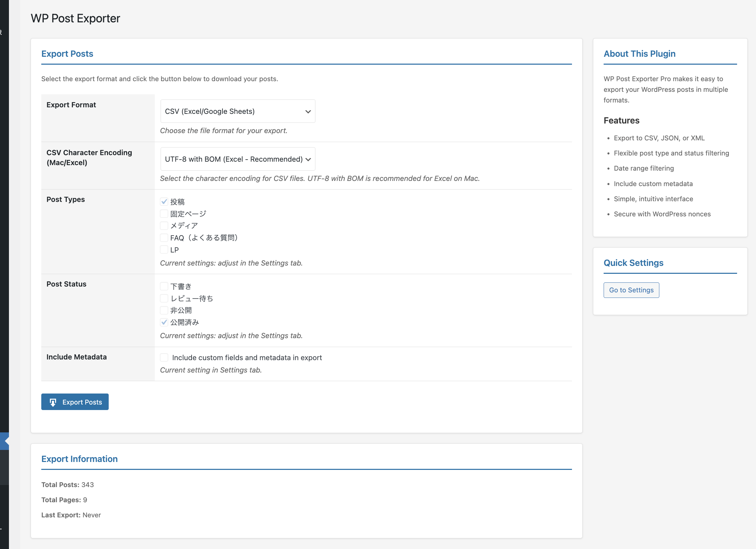
Task: Click the Export Posts section heading
Action: pos(67,54)
